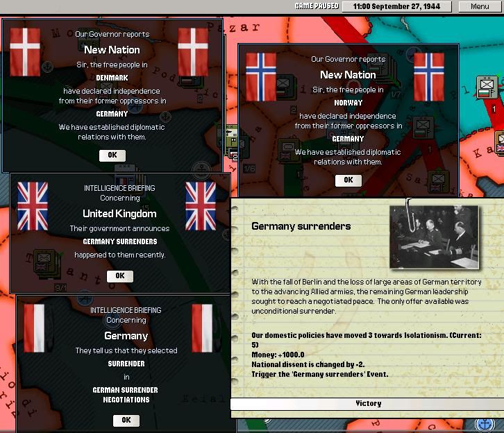This screenshot has width=504, height=433.
Task: Click the right Danish flag in the Denmark dialog
Action: pos(193,52)
